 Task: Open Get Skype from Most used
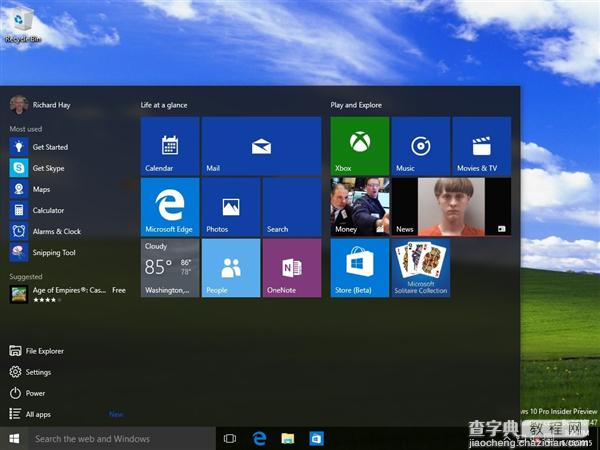pyautogui.click(x=69, y=168)
